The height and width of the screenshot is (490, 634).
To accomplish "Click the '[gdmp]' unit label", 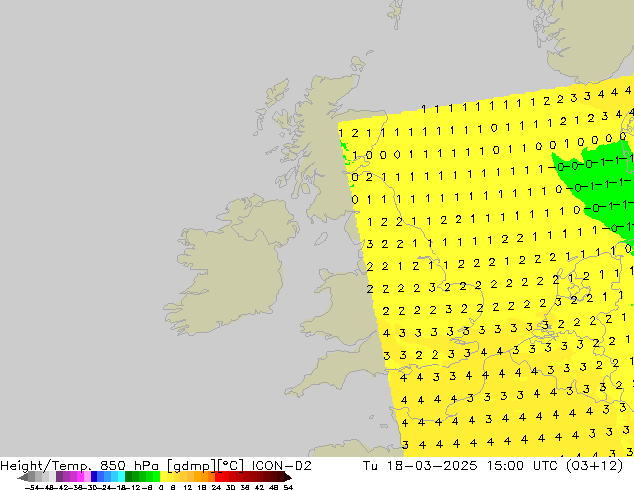I will pos(192,465).
